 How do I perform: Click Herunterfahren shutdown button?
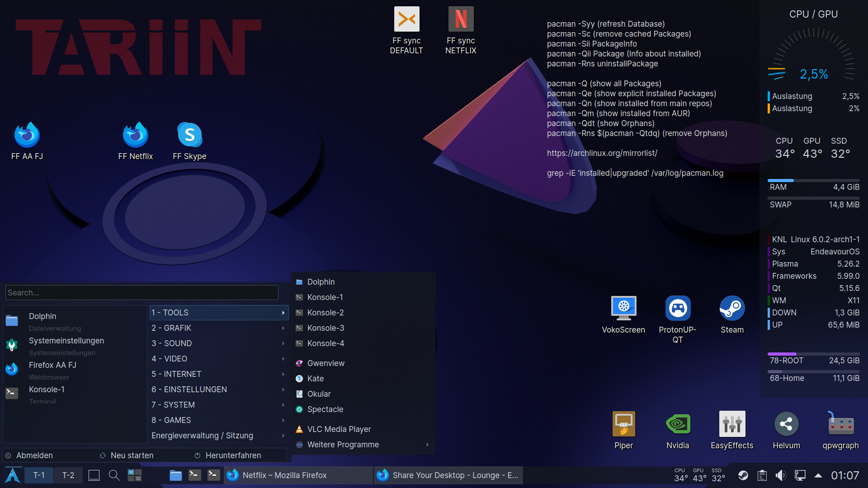[228, 455]
